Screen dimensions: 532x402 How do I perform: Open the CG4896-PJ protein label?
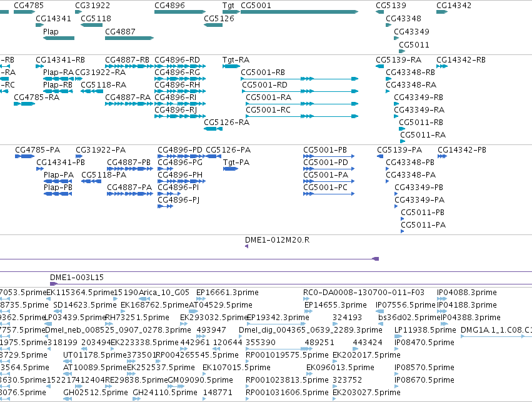click(x=178, y=200)
